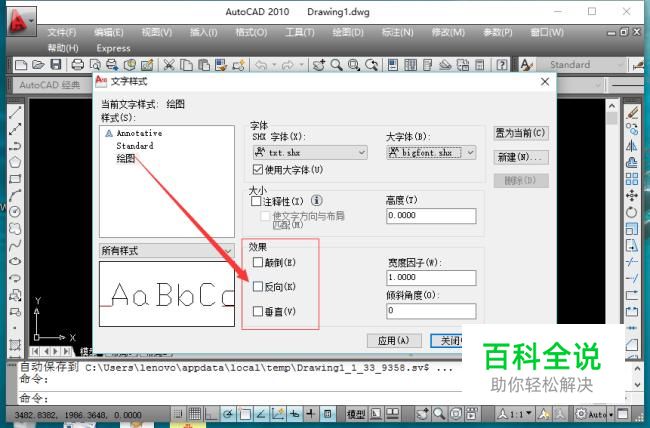Click the Redo arrow icon
650x428 pixels.
[x=288, y=65]
